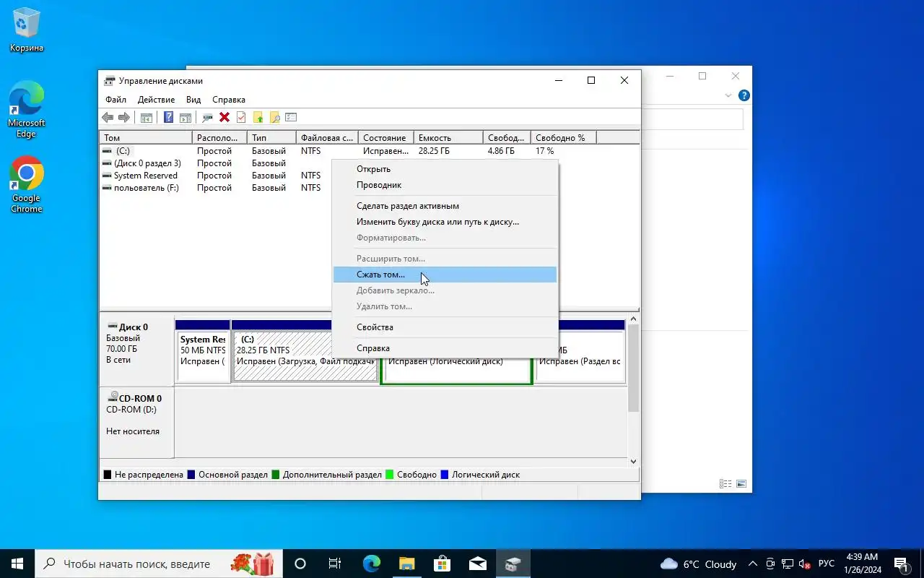
Task: Select Сделать раздел активным
Action: (445, 206)
